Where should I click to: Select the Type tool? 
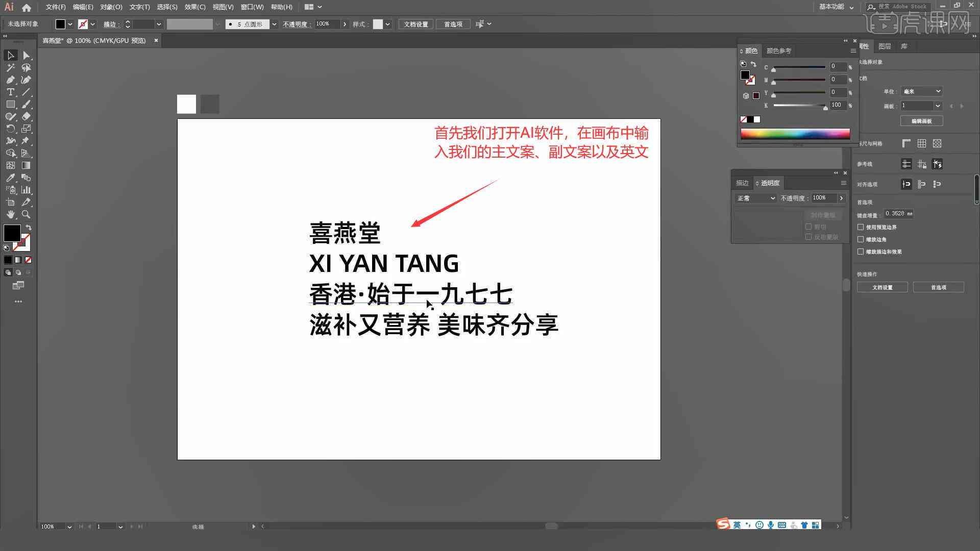(9, 92)
